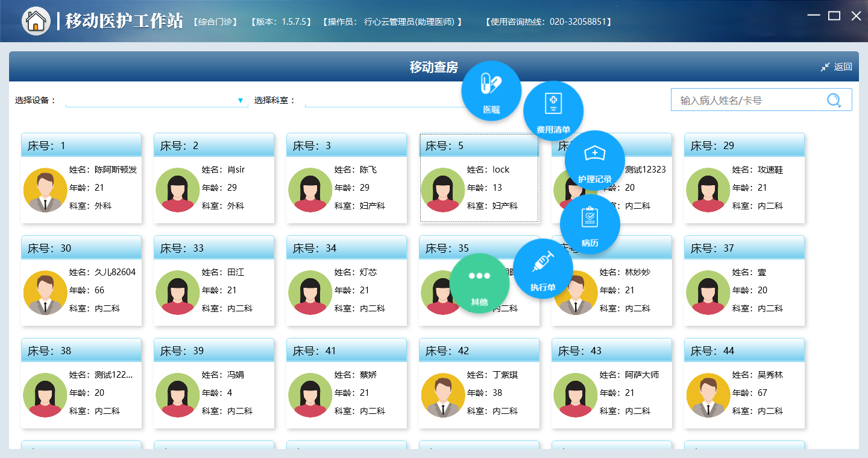Click the 【综合门诊】 label in header
This screenshot has height=458, width=868.
[215, 22]
